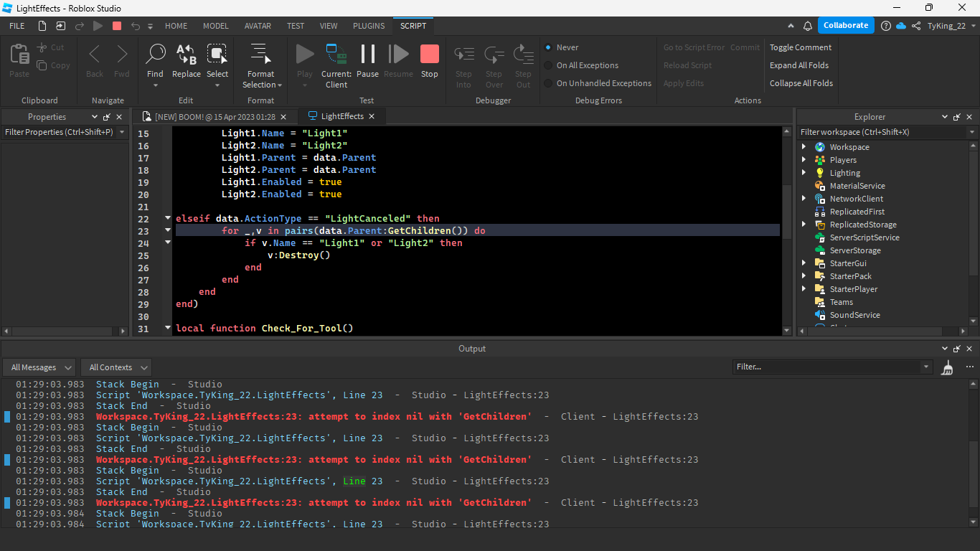The width and height of the screenshot is (980, 551).
Task: Select the Never breakpoint radio button
Action: [x=549, y=47]
